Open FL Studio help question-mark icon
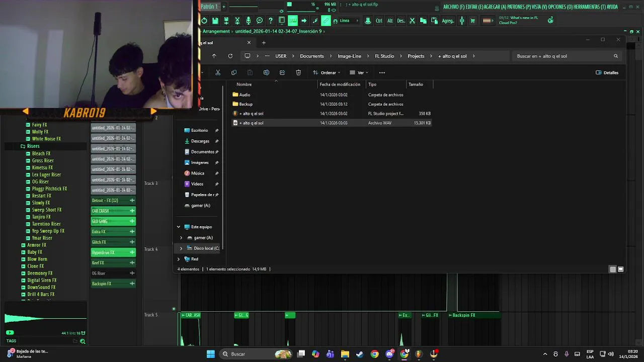 tap(271, 21)
